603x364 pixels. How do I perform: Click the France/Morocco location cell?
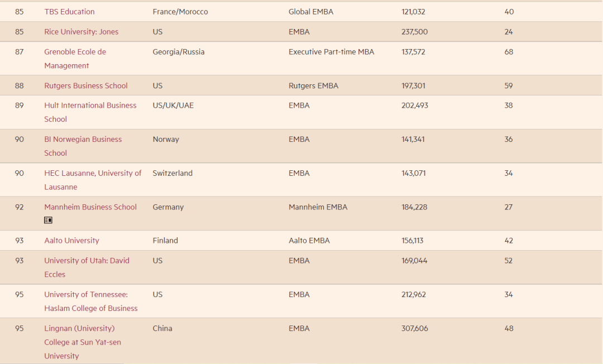click(x=180, y=12)
